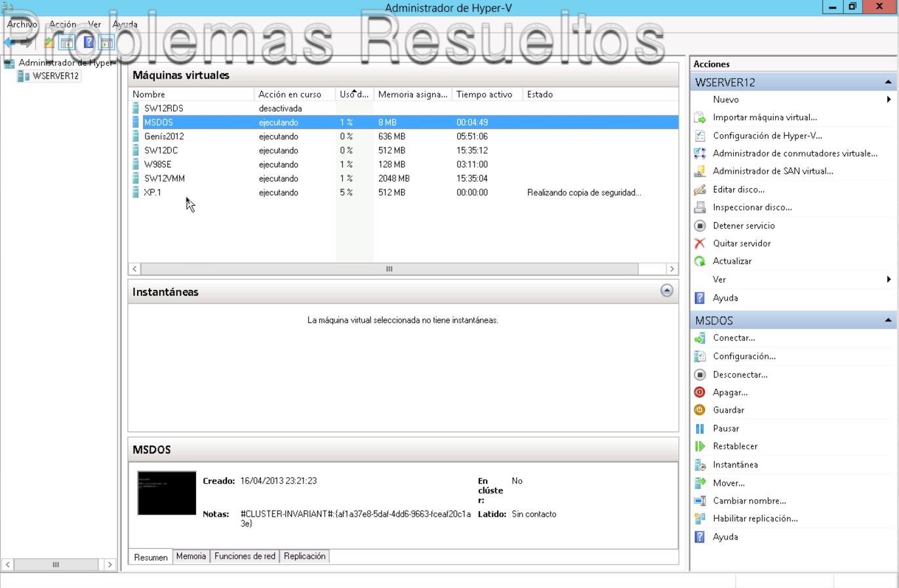
Task: Click the Estado column header
Action: 600,94
